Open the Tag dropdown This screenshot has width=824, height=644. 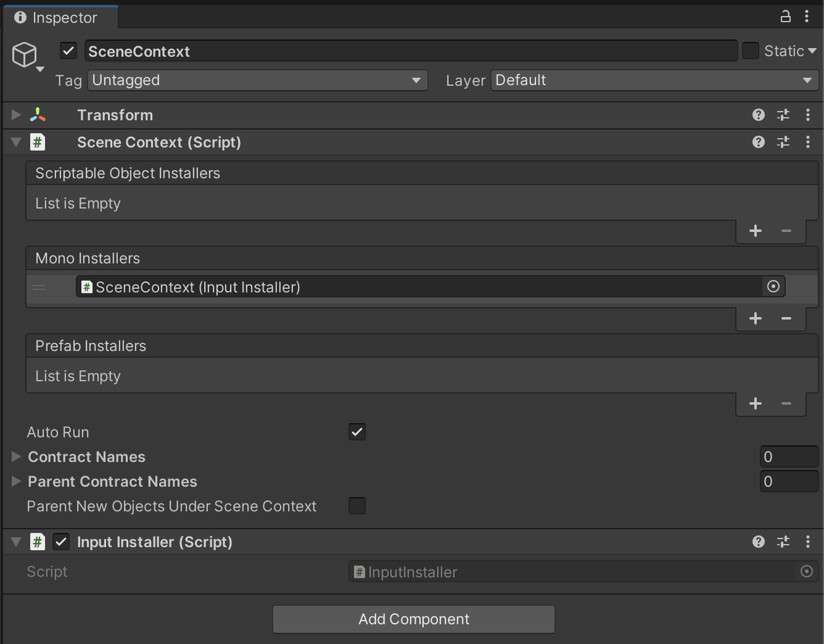click(x=257, y=80)
